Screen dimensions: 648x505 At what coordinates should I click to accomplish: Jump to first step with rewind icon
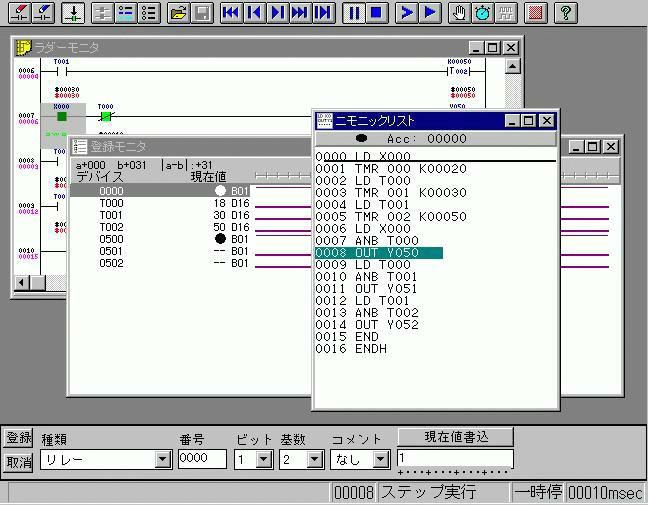click(x=231, y=13)
